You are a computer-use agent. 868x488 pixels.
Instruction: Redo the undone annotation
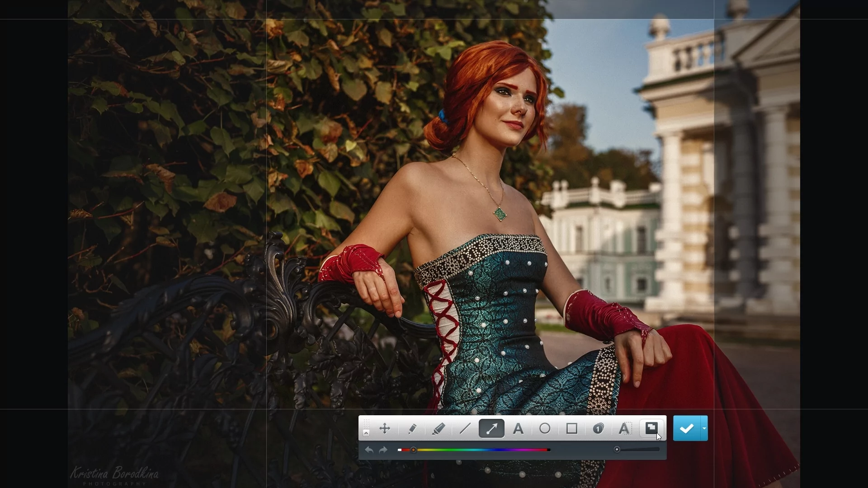[383, 450]
